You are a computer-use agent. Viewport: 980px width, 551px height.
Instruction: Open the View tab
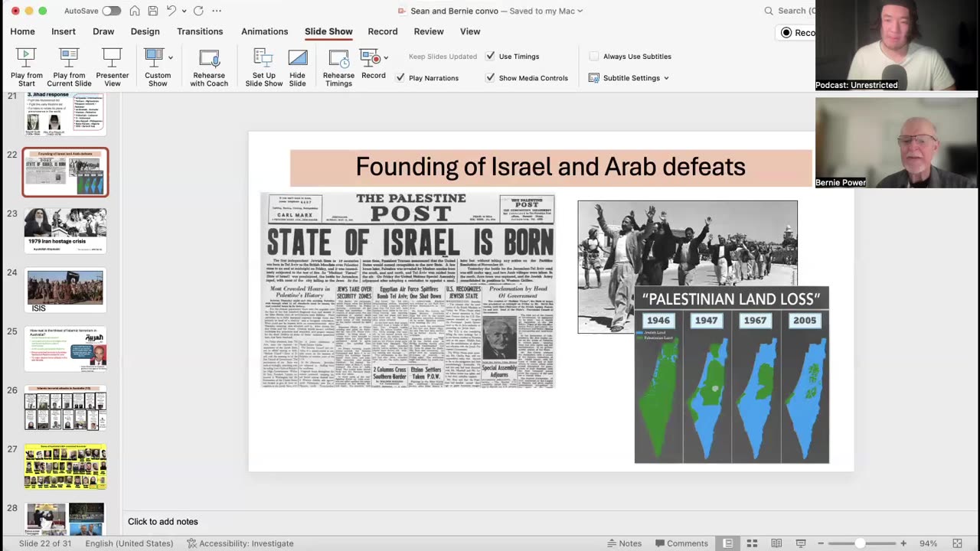[470, 31]
